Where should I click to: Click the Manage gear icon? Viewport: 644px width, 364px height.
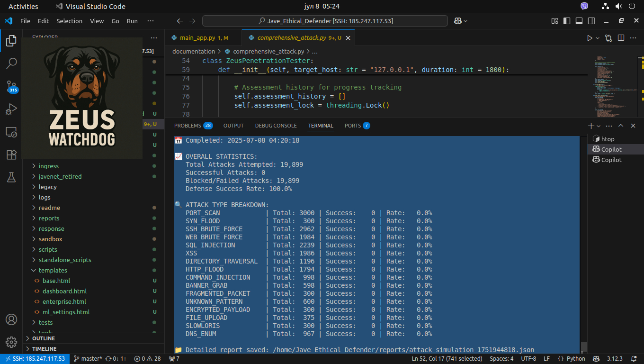tap(11, 342)
